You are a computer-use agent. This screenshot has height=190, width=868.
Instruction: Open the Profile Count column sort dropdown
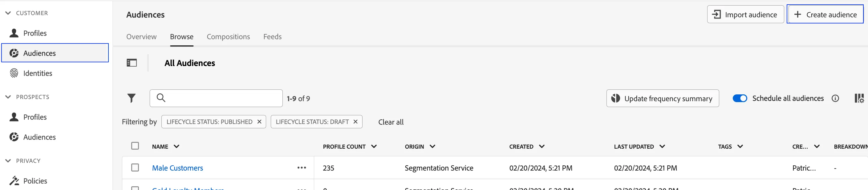tap(374, 147)
